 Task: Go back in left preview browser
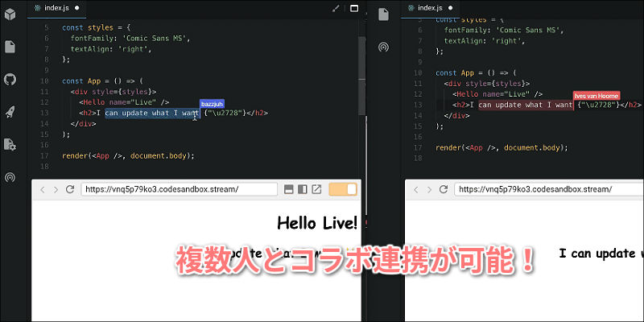pos(42,189)
